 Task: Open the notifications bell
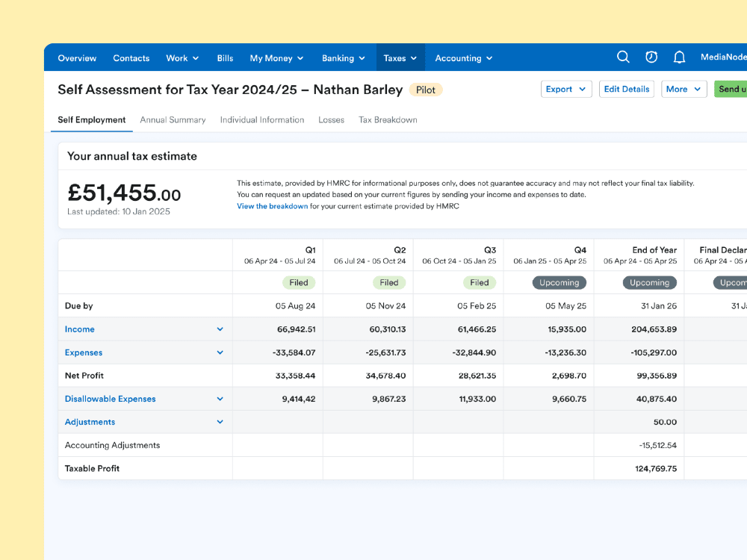point(679,57)
